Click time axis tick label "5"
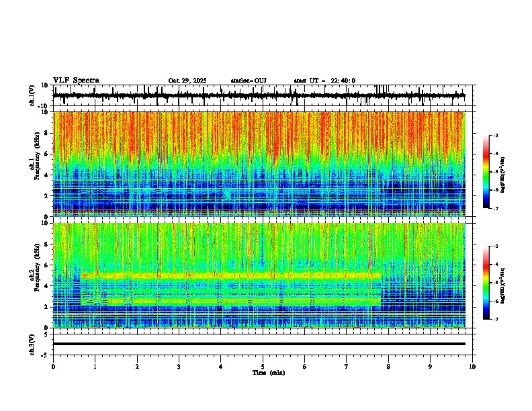This screenshot has height=411, width=532. (263, 367)
